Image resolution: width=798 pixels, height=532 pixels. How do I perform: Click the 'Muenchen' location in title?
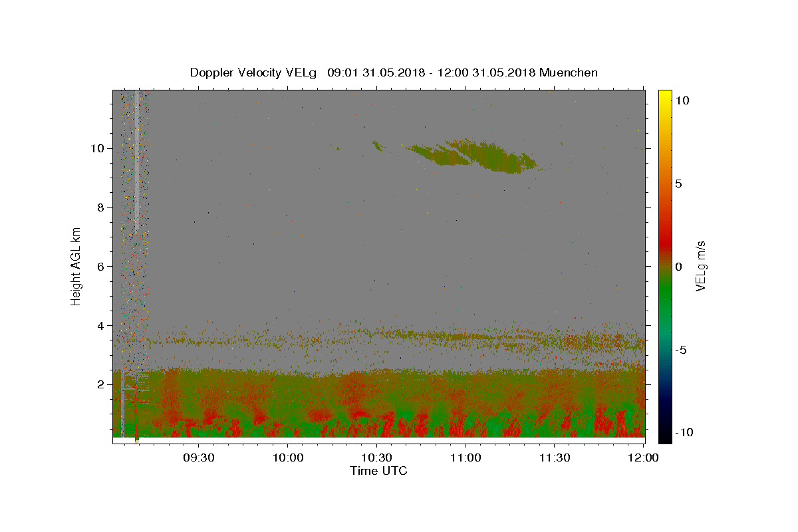pyautogui.click(x=569, y=72)
